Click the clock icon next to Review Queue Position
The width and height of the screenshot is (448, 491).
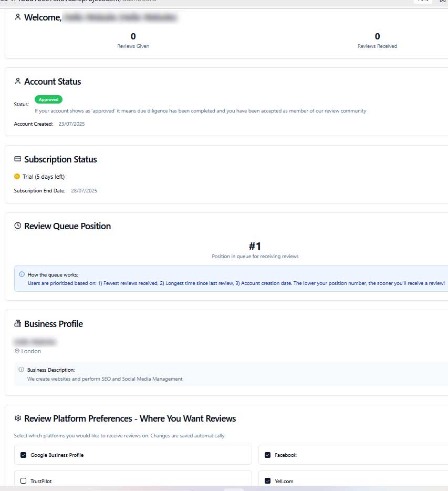coord(17,226)
